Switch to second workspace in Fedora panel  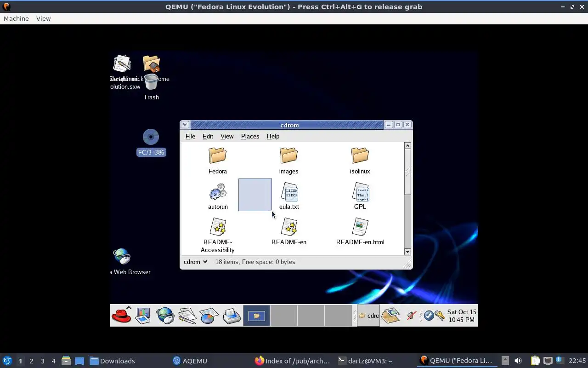tap(284, 316)
